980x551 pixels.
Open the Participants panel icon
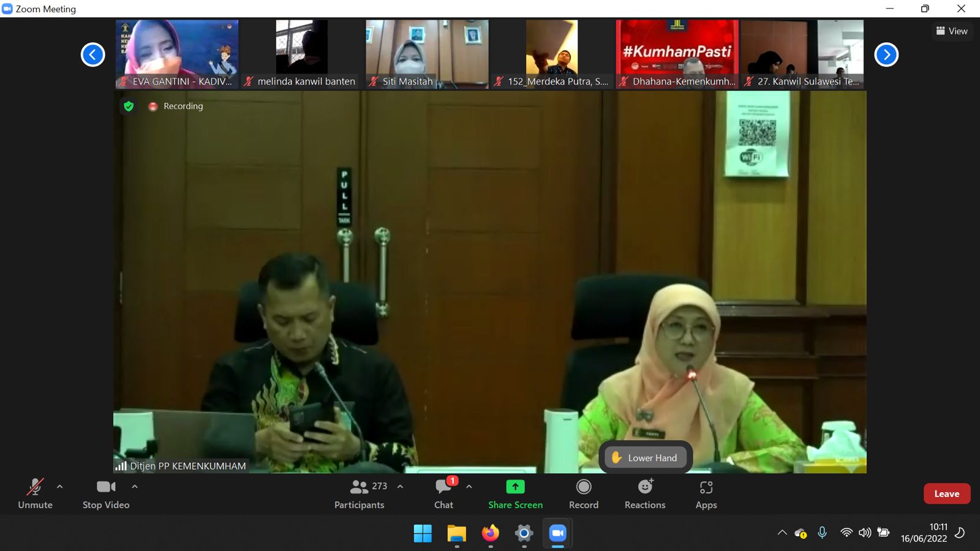[x=360, y=487]
